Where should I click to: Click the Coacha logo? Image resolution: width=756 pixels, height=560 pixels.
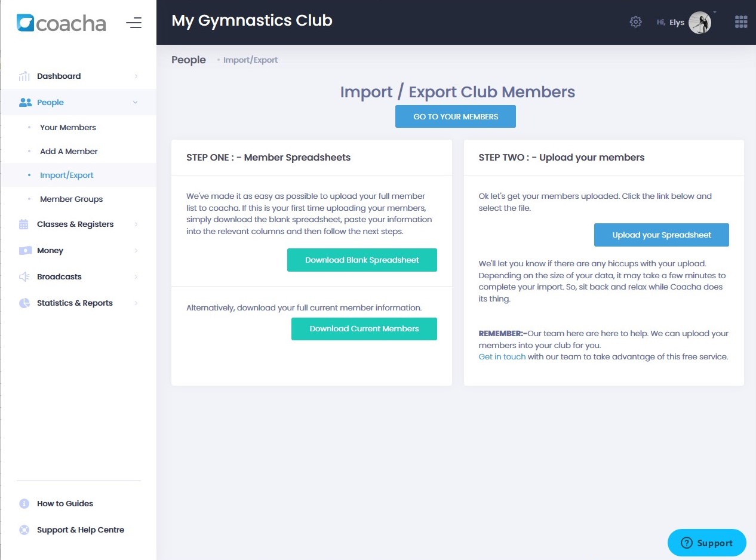tap(62, 23)
